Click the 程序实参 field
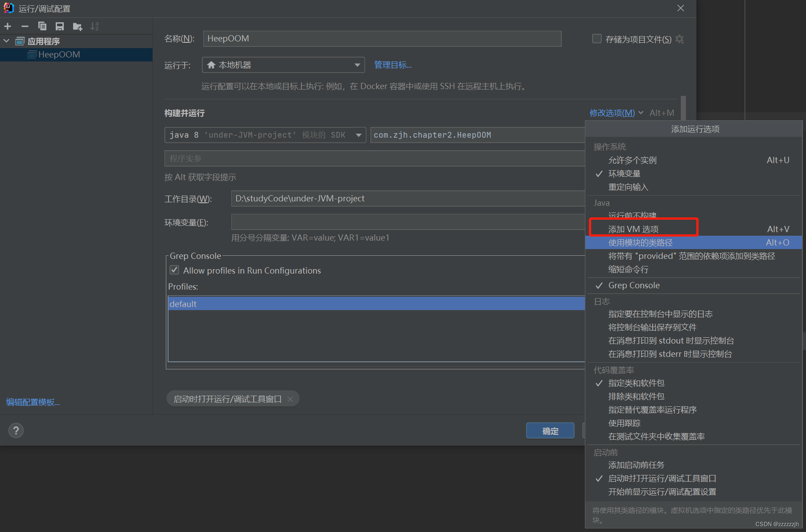The image size is (806, 532). tap(375, 159)
